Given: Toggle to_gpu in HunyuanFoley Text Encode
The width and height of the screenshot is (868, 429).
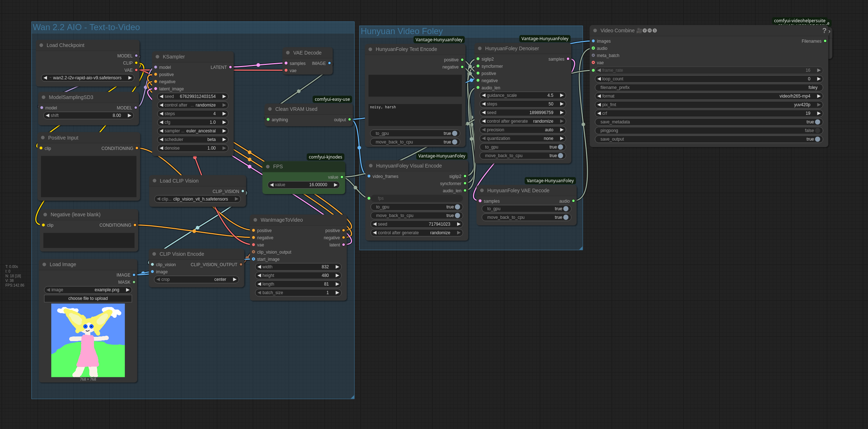Looking at the screenshot, I should tap(454, 133).
